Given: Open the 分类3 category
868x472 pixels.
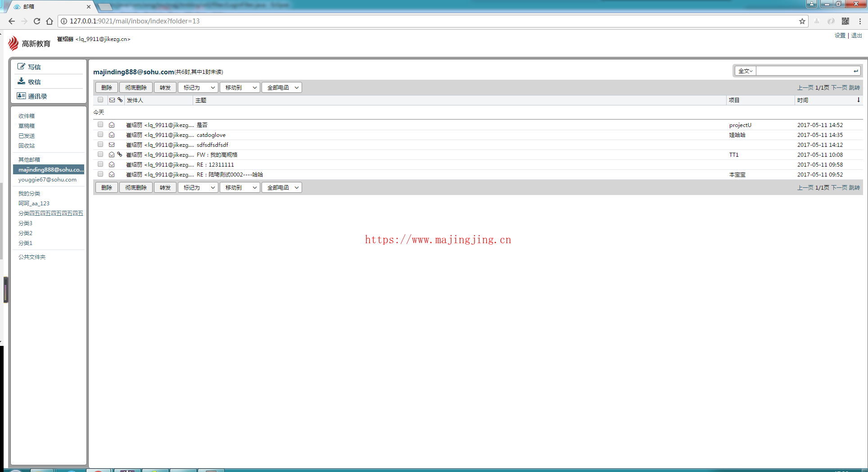Looking at the screenshot, I should point(25,223).
